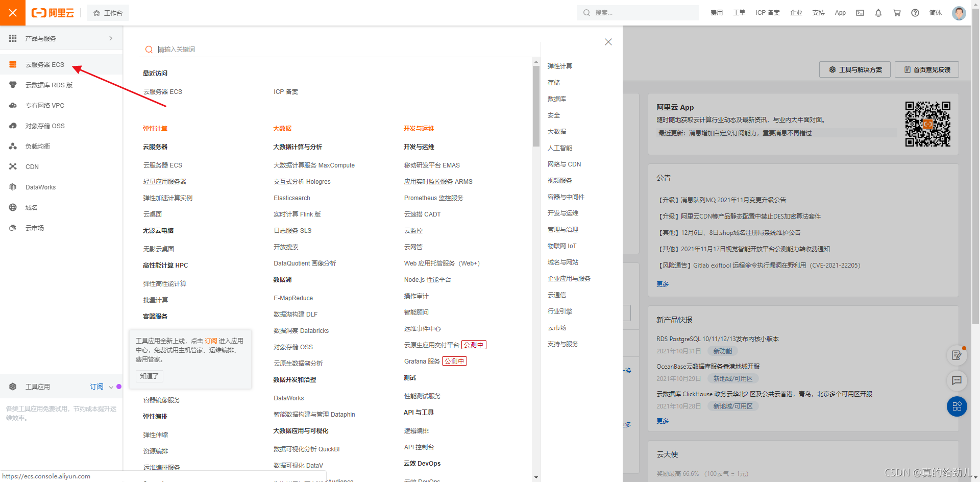
Task: Open the 云服务器 ECS sidebar icon
Action: pyautogui.click(x=13, y=65)
